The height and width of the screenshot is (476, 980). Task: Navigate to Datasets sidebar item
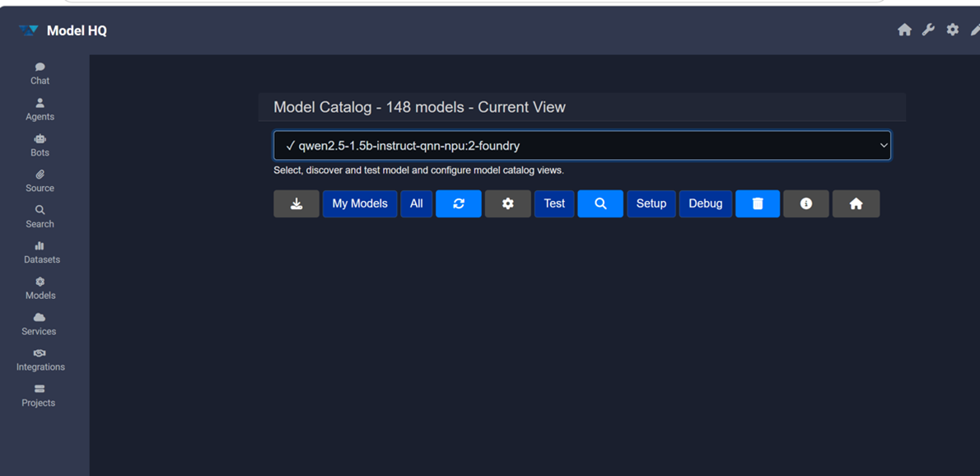[41, 252]
